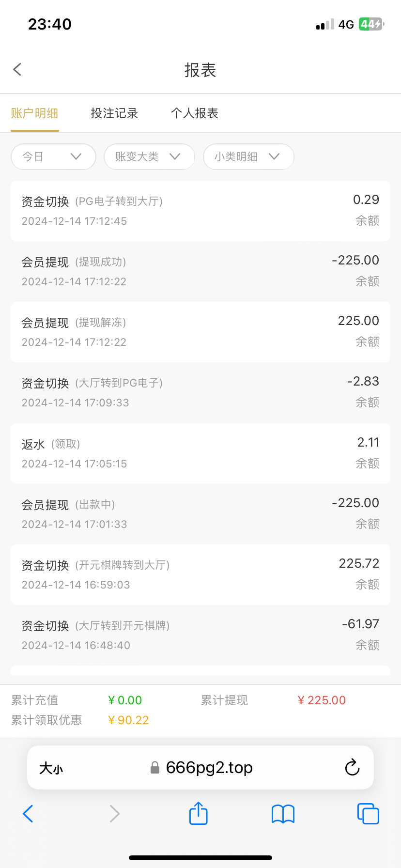Open the 个人报表 tab
The height and width of the screenshot is (868, 401).
click(x=195, y=113)
